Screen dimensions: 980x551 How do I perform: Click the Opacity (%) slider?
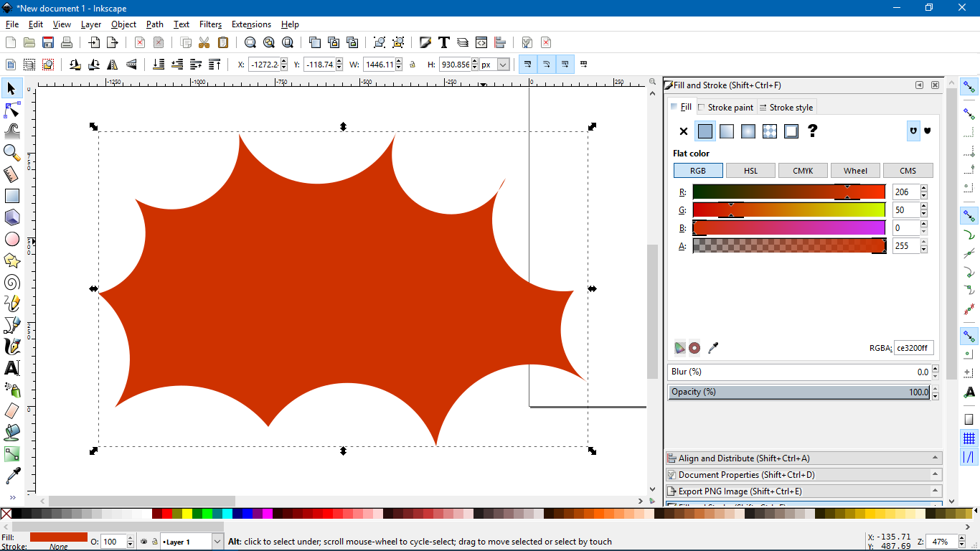coord(798,392)
